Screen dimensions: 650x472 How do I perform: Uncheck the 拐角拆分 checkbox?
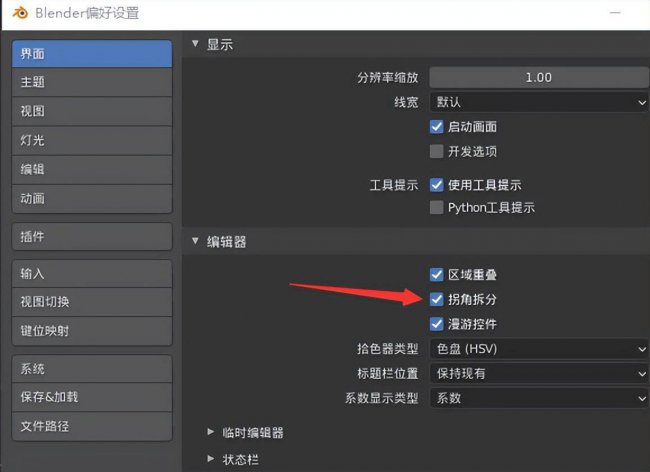coord(437,299)
